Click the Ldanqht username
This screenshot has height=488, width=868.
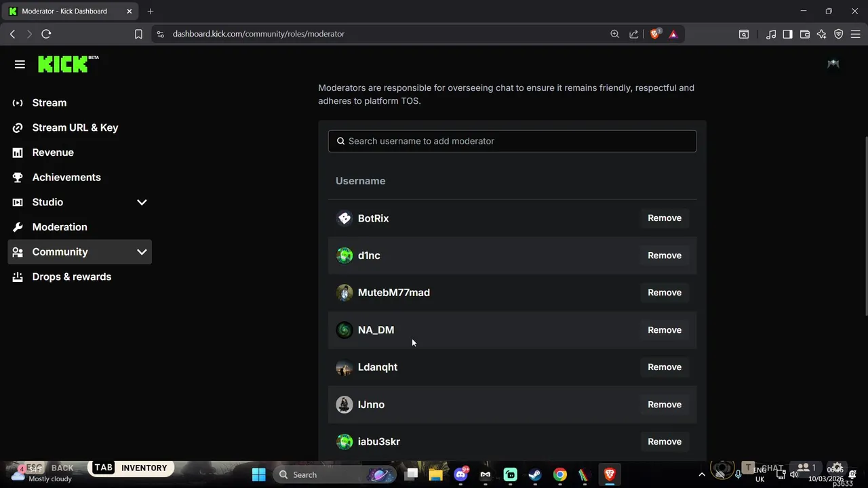378,367
